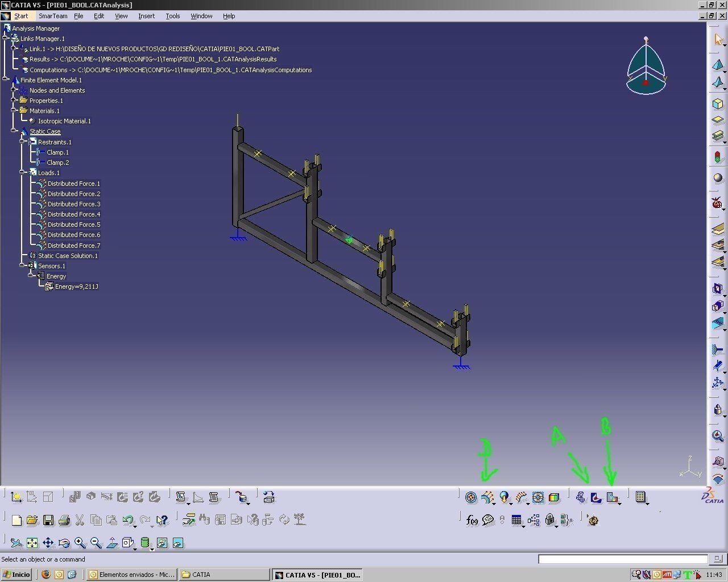Click the Formula f(x) icon
This screenshot has height=582, width=728.
point(471,520)
